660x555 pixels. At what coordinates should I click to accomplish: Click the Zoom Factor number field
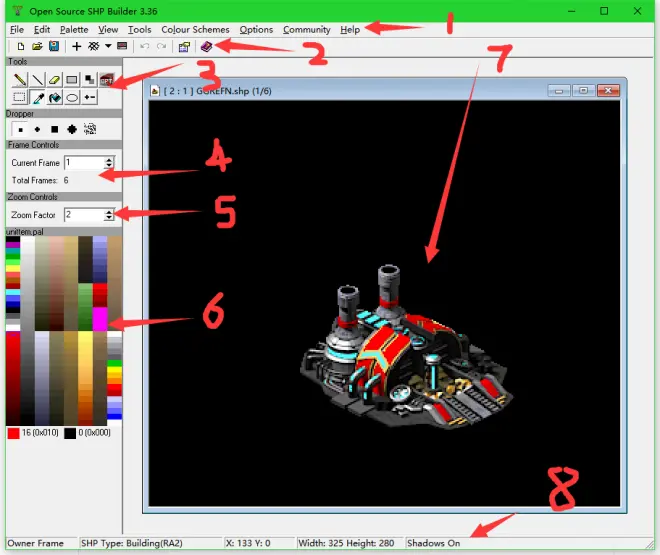point(84,215)
